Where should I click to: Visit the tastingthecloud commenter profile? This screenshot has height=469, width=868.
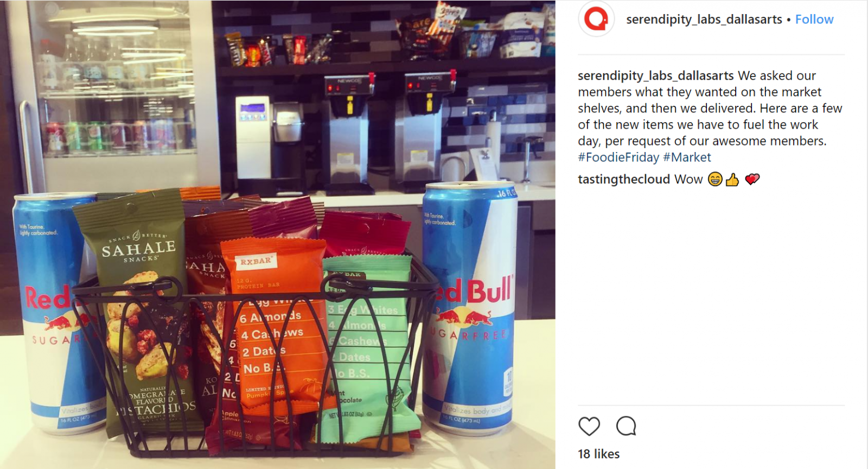coord(624,179)
